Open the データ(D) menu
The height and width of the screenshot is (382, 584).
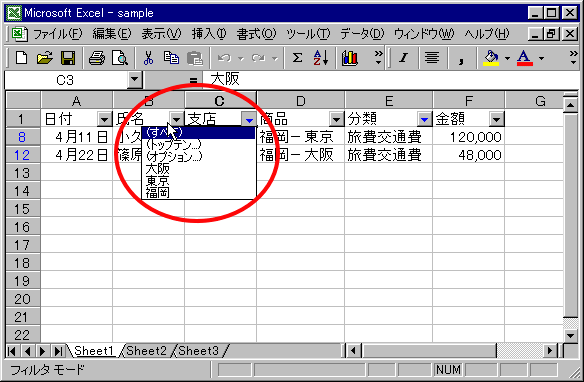pyautogui.click(x=362, y=34)
